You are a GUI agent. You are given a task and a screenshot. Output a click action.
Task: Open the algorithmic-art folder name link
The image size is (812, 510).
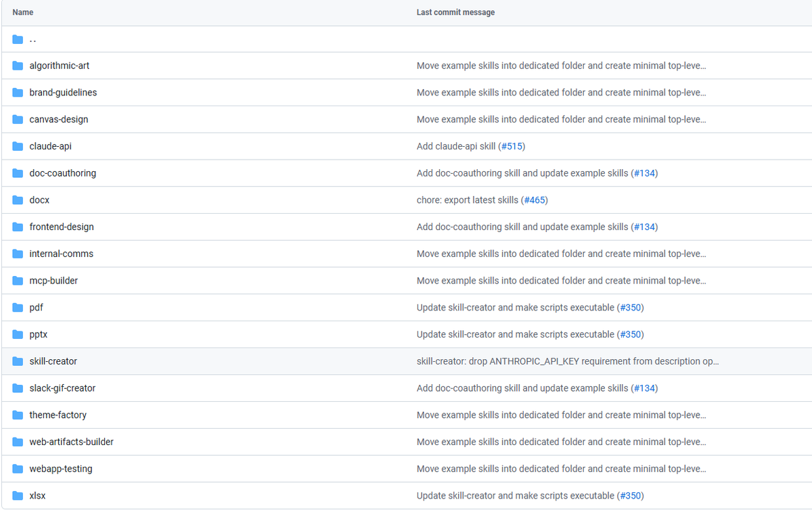tap(60, 66)
